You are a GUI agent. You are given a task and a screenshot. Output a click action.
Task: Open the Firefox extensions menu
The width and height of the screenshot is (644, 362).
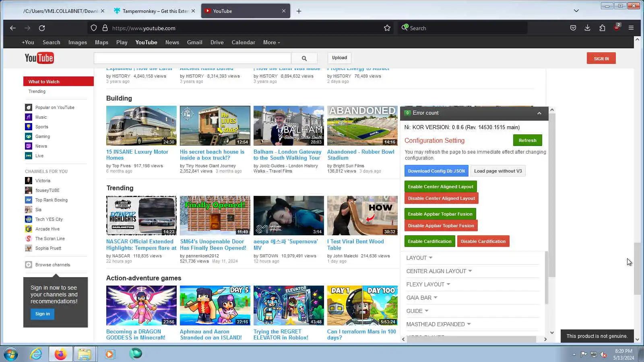602,28
